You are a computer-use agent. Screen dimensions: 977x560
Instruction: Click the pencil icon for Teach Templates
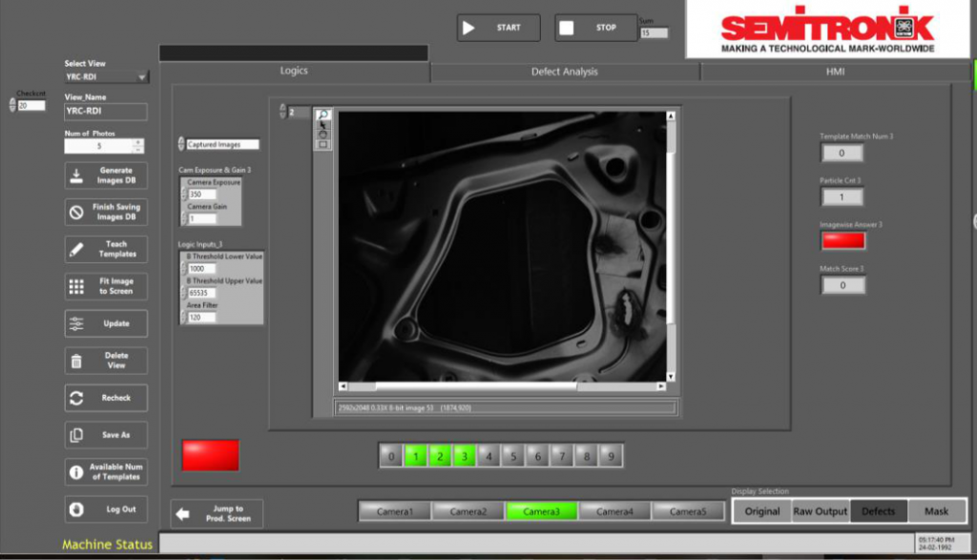click(x=76, y=250)
